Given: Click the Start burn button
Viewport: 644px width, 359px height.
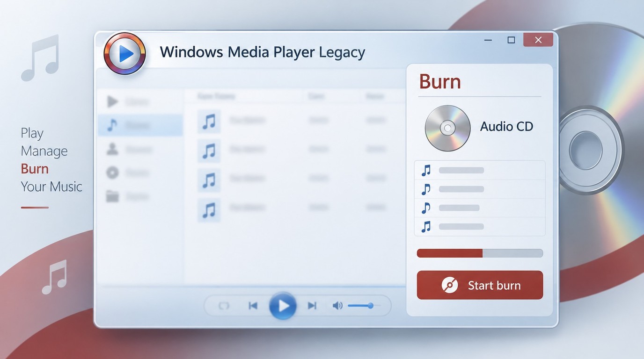Looking at the screenshot, I should 480,285.
